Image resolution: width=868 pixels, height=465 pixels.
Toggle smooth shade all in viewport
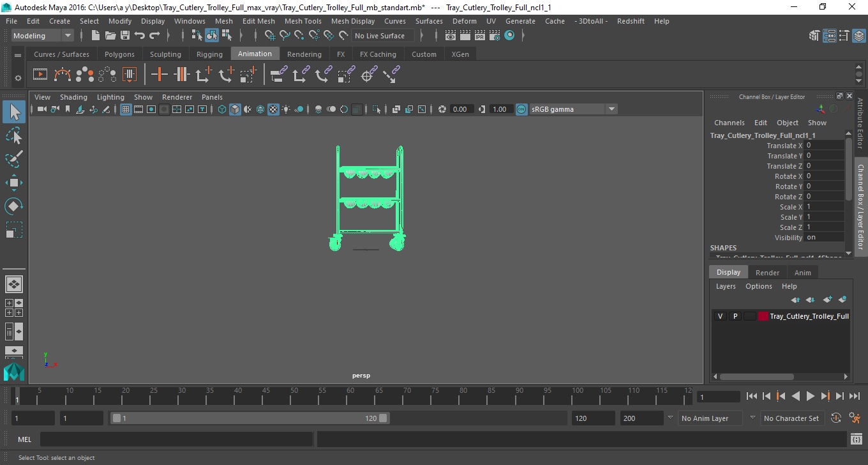[x=235, y=109]
